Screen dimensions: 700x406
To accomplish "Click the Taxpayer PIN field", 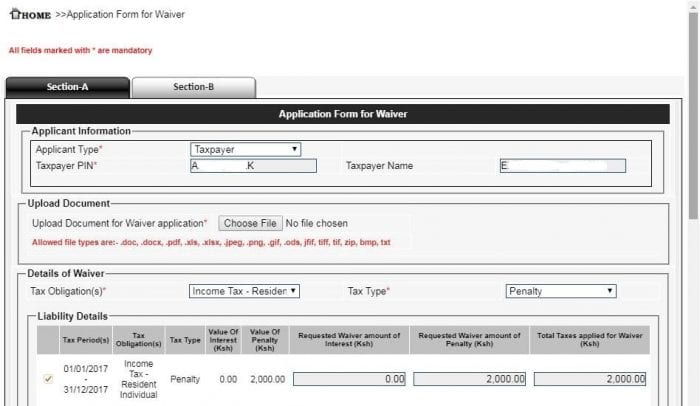I will [x=253, y=166].
